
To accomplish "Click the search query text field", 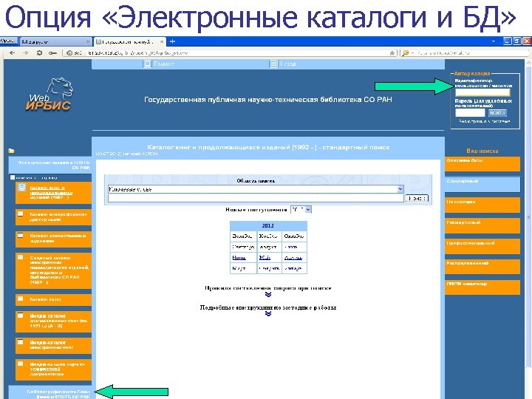I will (256, 198).
